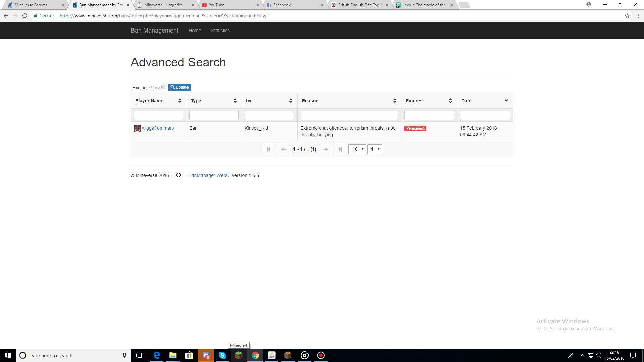644x362 pixels.
Task: Open the page number dropdown showing 1
Action: point(375,149)
